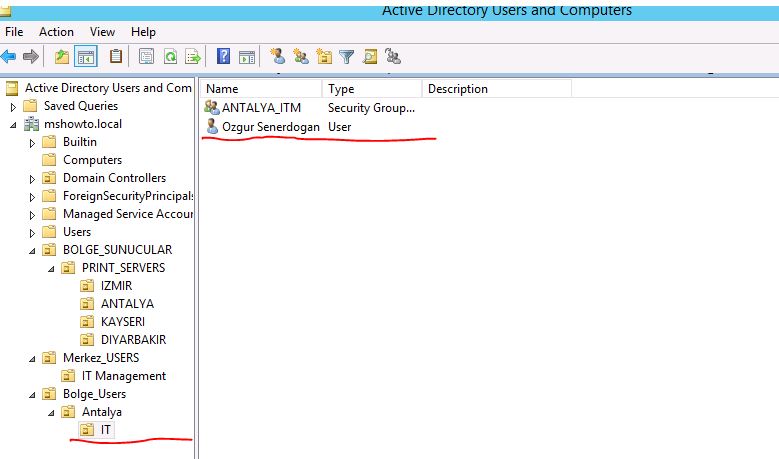Select the IZMIR organizational unit

(116, 286)
